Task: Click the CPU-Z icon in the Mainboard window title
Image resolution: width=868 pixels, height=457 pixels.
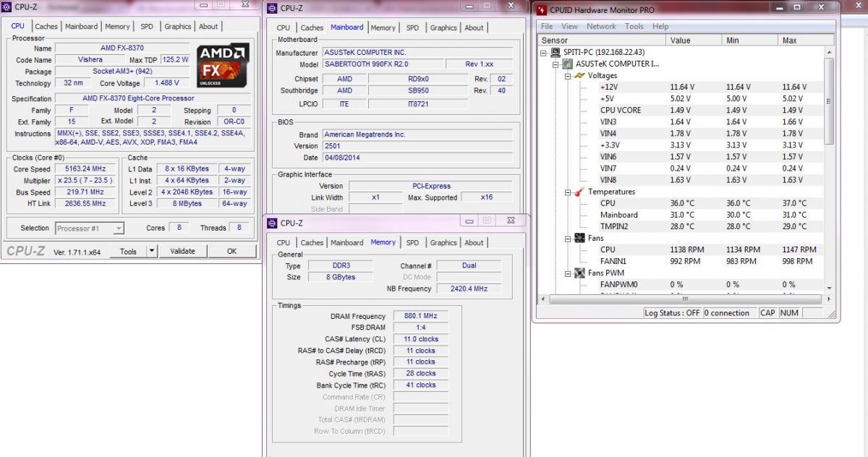Action: 273,8
